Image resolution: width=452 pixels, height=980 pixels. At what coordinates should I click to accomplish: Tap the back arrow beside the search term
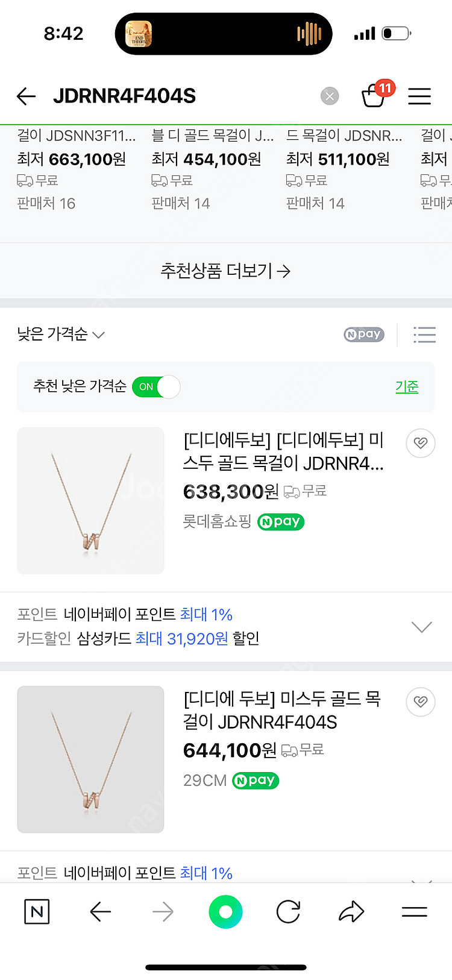[27, 96]
